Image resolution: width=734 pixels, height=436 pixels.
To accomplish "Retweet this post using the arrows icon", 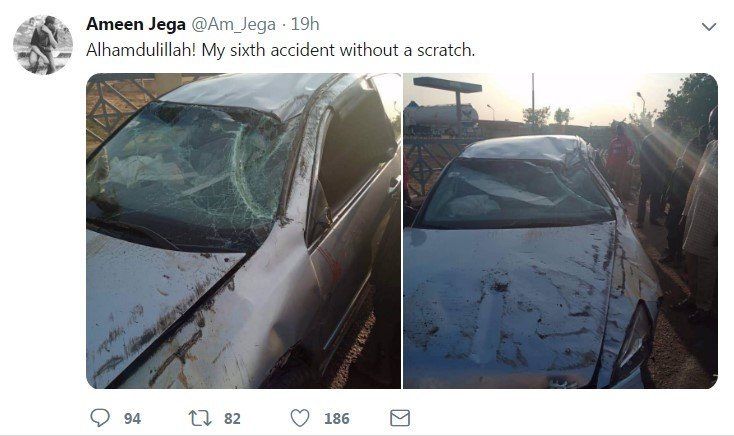I will (200, 418).
